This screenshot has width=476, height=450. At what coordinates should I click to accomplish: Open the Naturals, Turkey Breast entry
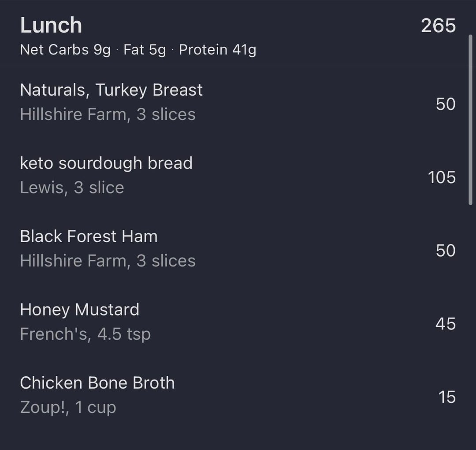111,90
